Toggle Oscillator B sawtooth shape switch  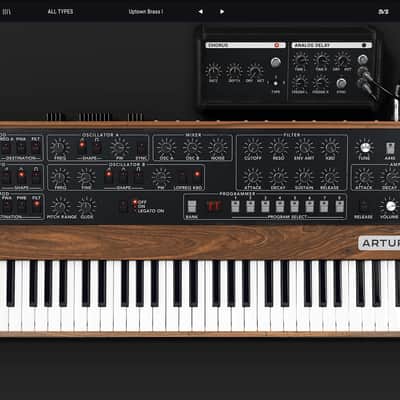[x=108, y=176]
